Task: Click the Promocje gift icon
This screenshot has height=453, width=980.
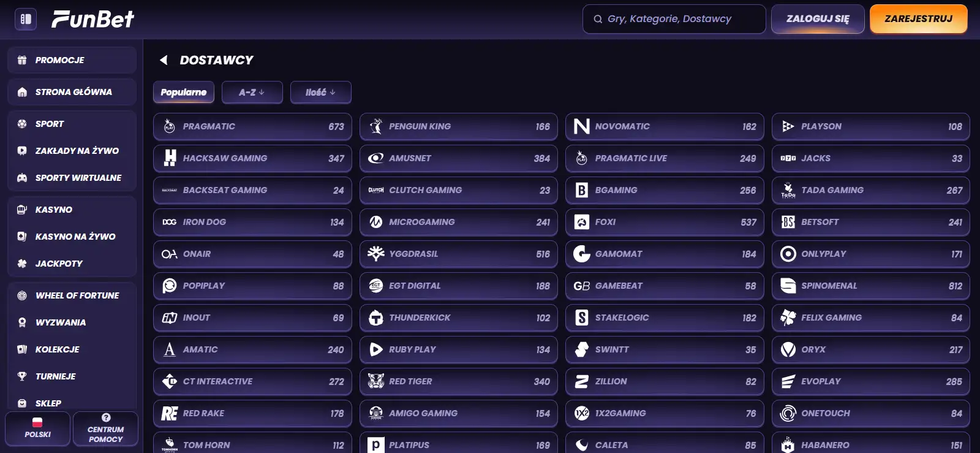Action: pos(22,60)
